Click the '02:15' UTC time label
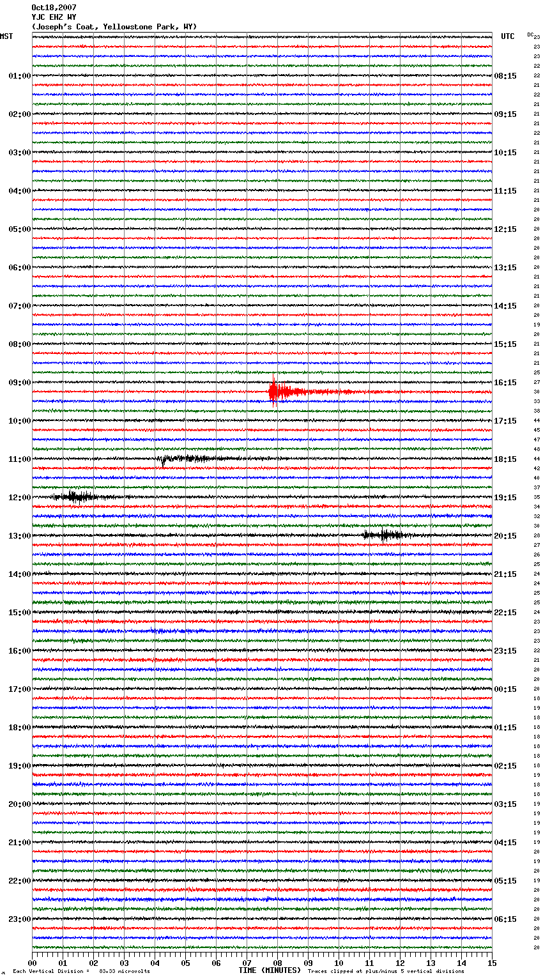The image size is (543, 980). [x=505, y=766]
